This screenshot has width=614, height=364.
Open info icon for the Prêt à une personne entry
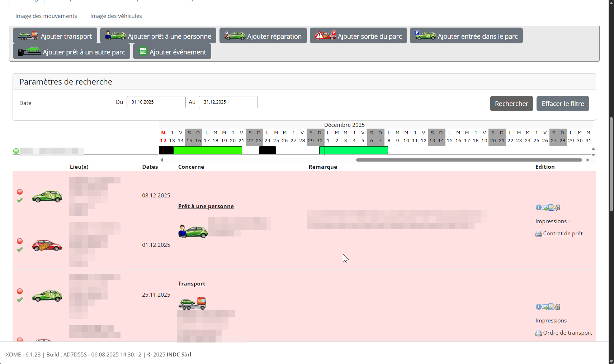538,207
